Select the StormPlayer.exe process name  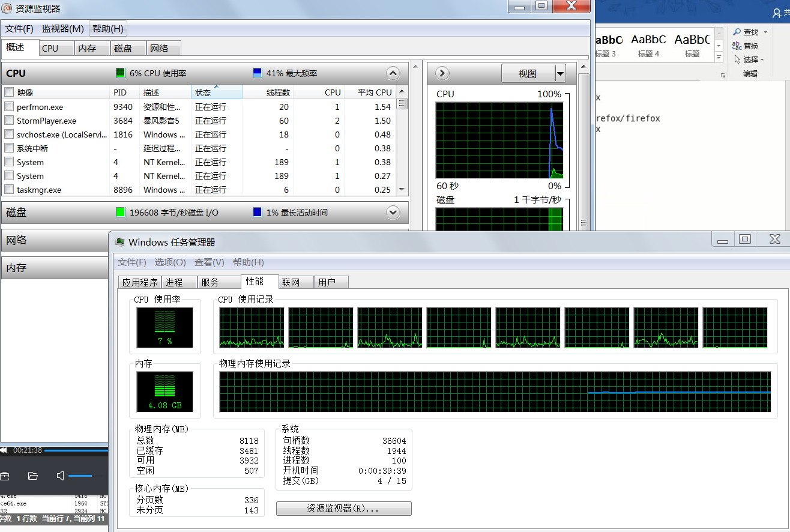[x=46, y=121]
